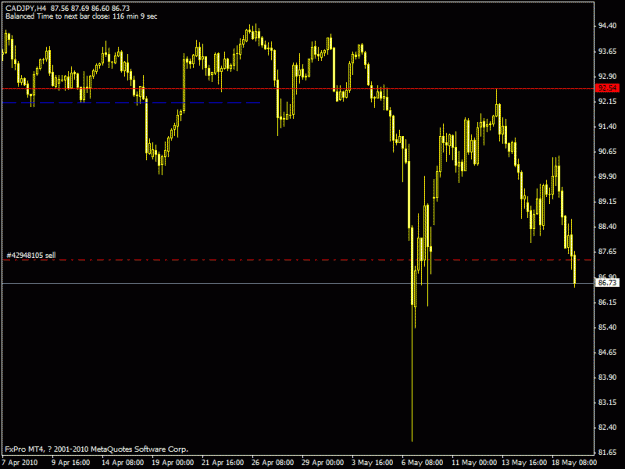
Task: Click the long lower wick spike candle
Action: click(412, 334)
